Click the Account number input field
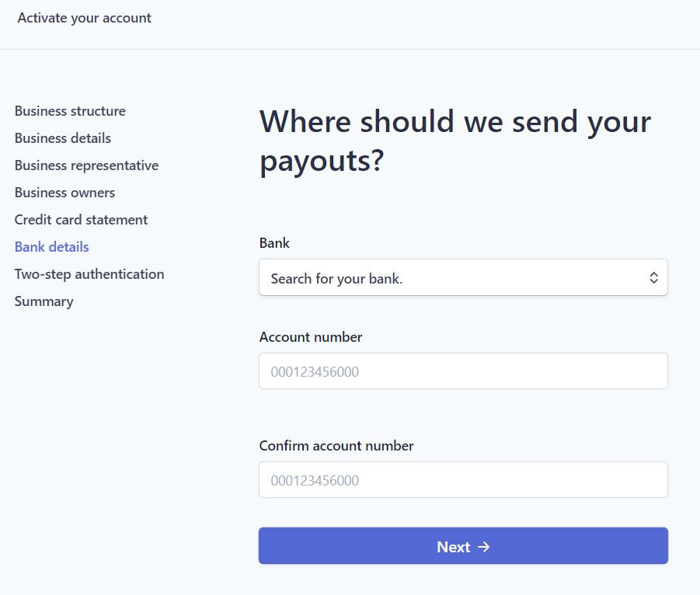Image resolution: width=700 pixels, height=595 pixels. point(463,371)
